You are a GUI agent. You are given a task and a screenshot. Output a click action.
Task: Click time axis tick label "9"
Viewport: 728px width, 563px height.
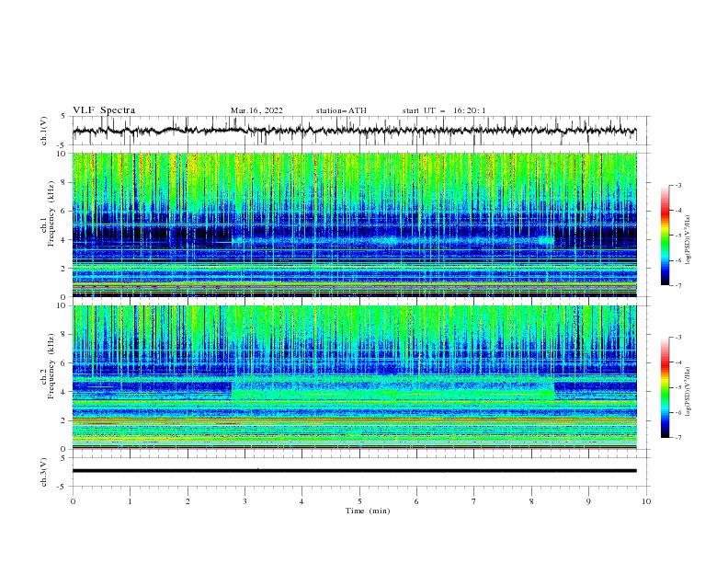click(x=588, y=501)
